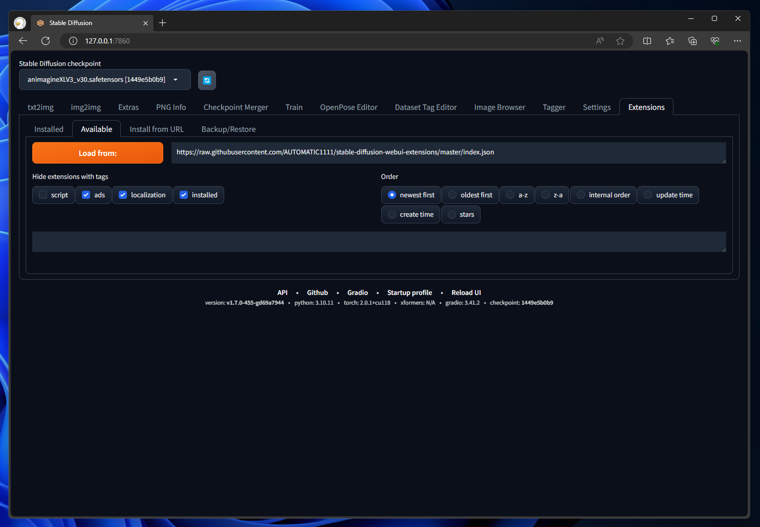Select update time ordering
Screen dimensions: 760x527
point(668,195)
